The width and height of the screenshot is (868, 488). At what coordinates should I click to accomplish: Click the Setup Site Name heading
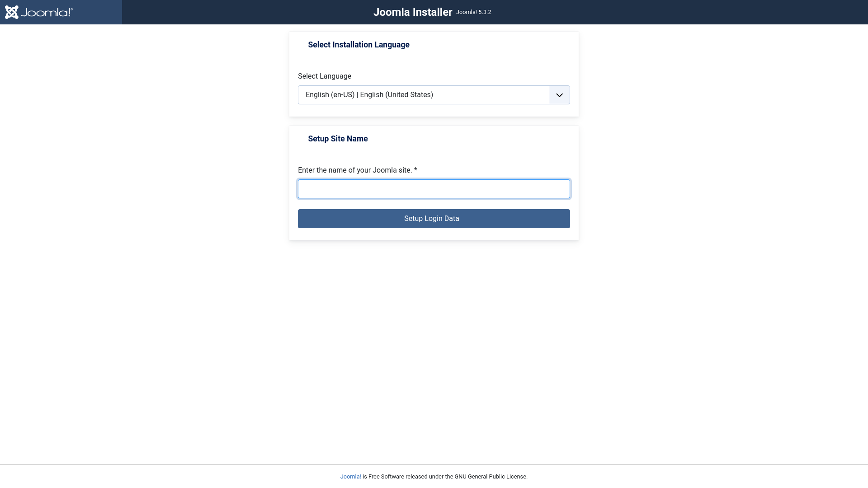click(338, 139)
